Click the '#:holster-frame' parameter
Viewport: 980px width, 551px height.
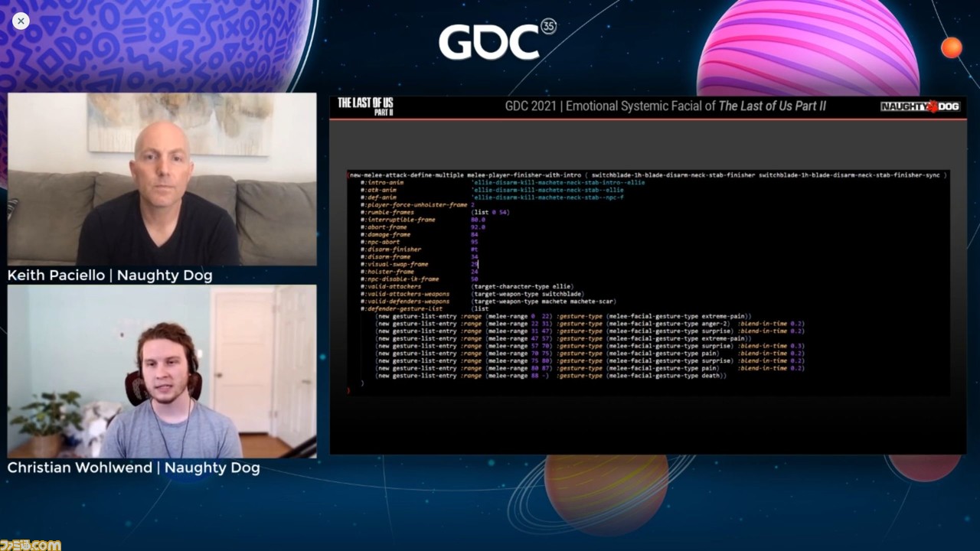pyautogui.click(x=387, y=272)
